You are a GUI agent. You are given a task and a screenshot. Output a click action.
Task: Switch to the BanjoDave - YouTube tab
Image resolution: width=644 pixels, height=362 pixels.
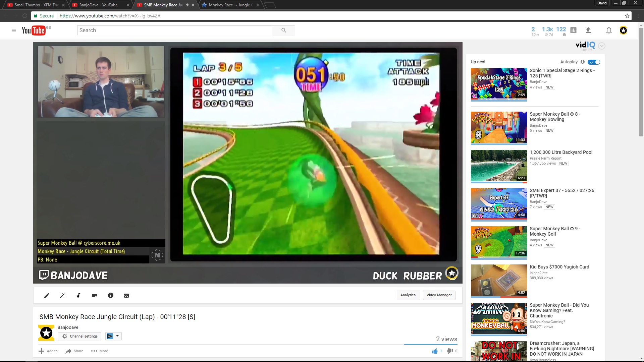point(99,5)
